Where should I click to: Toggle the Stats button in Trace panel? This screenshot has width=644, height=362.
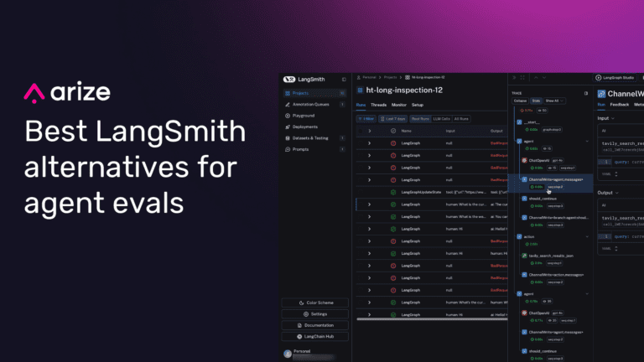click(x=536, y=101)
